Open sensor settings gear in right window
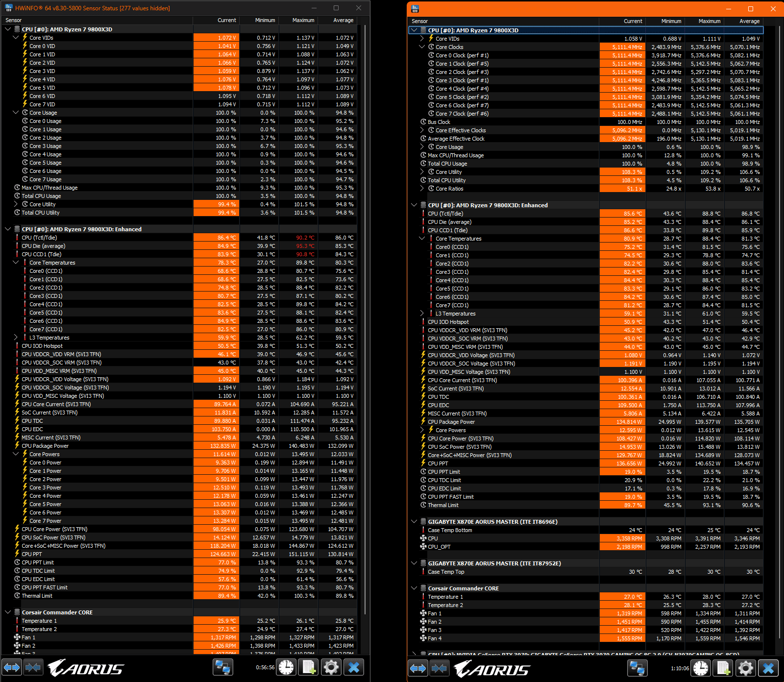Viewport: 784px width, 682px height. [745, 668]
